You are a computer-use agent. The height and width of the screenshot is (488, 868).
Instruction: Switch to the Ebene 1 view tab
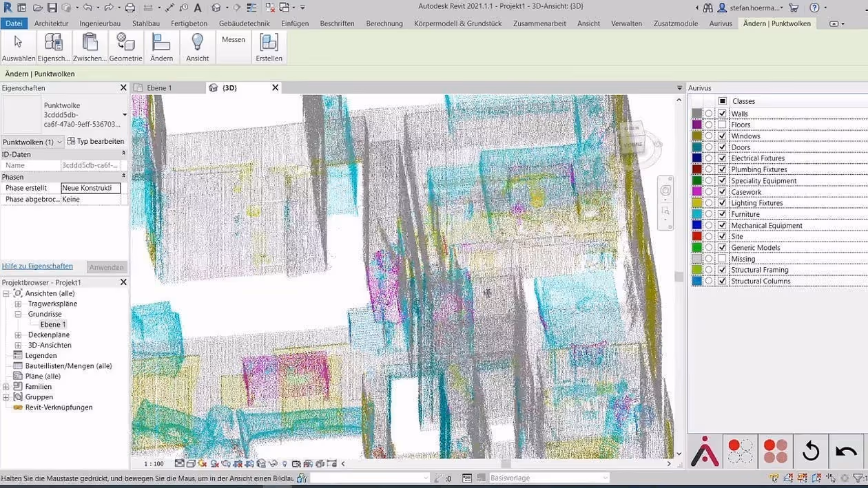(159, 88)
